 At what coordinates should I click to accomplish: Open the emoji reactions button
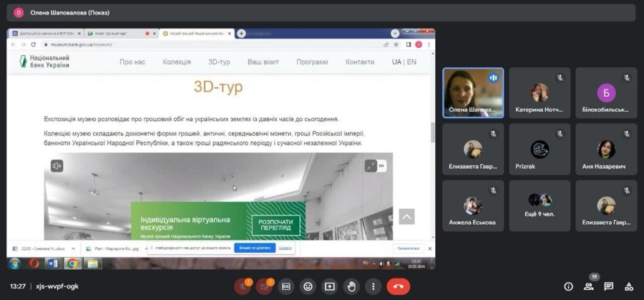tap(308, 287)
